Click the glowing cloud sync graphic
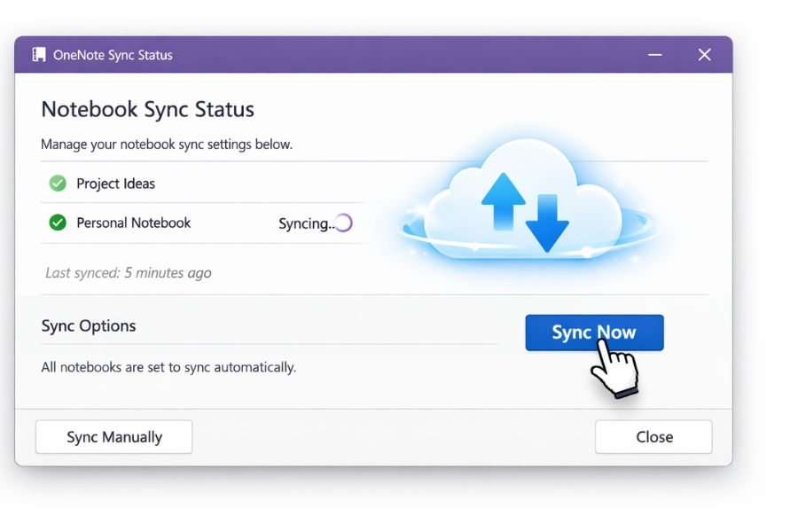Viewport: 798px width, 532px height. click(x=528, y=204)
